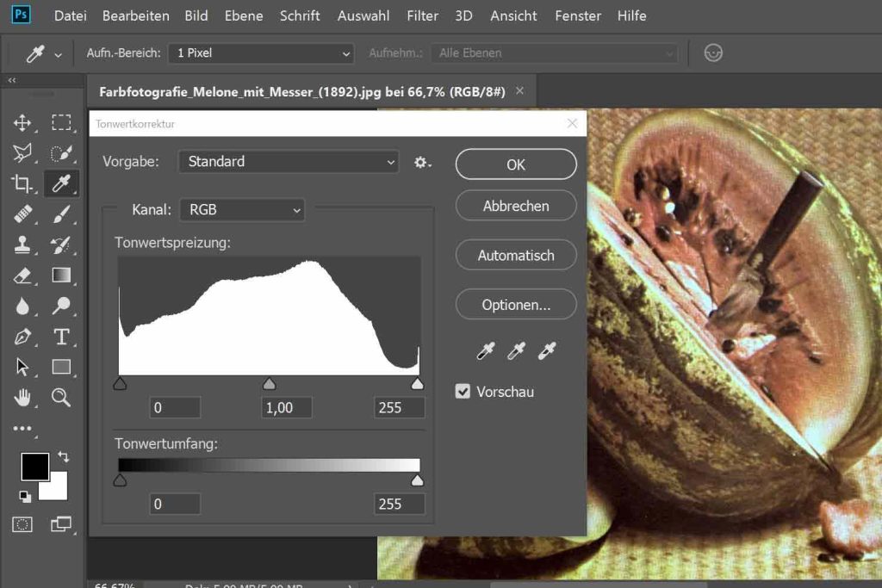Screen dimensions: 882x588
Task: Open the preset gear options menu
Action: pos(422,162)
